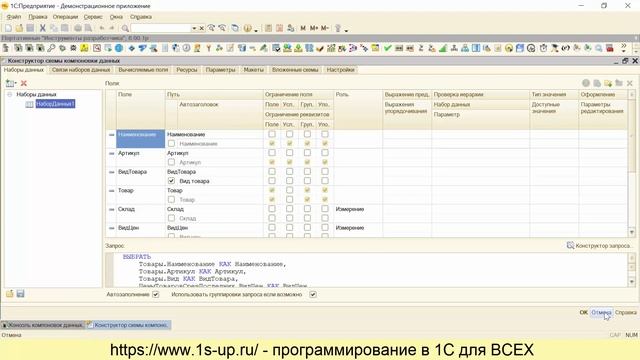Collapse the ВидТовара field row
The image size is (640, 360).
click(x=111, y=172)
